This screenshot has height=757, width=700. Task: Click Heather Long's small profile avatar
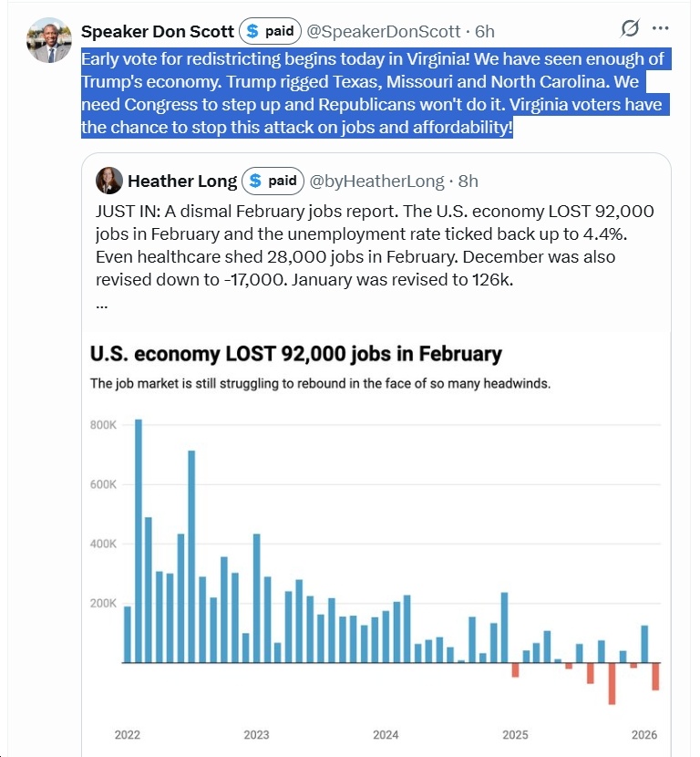click(109, 180)
